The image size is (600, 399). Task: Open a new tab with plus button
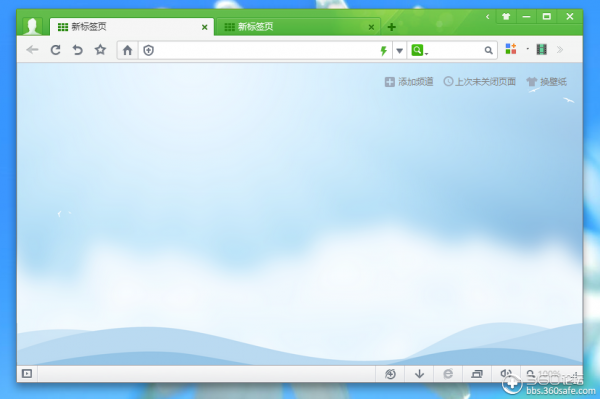tap(391, 27)
